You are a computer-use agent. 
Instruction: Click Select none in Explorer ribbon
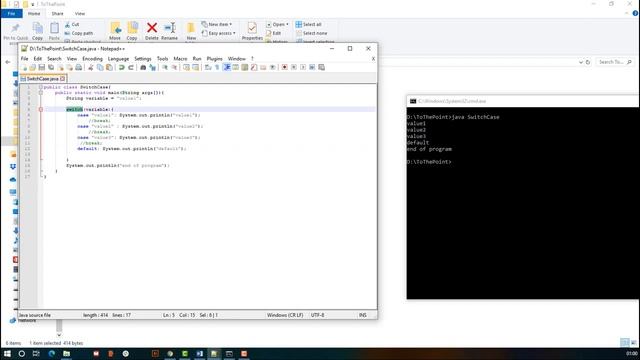pos(311,33)
